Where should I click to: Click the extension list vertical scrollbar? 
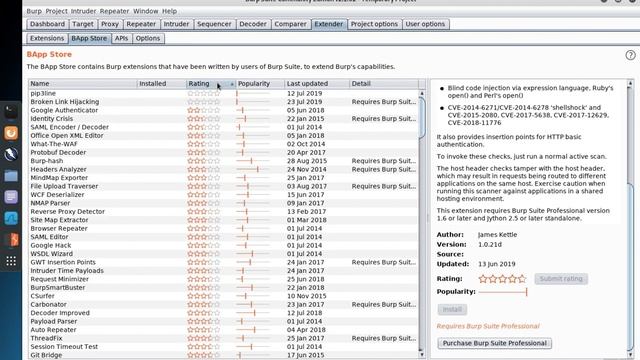tap(422, 118)
